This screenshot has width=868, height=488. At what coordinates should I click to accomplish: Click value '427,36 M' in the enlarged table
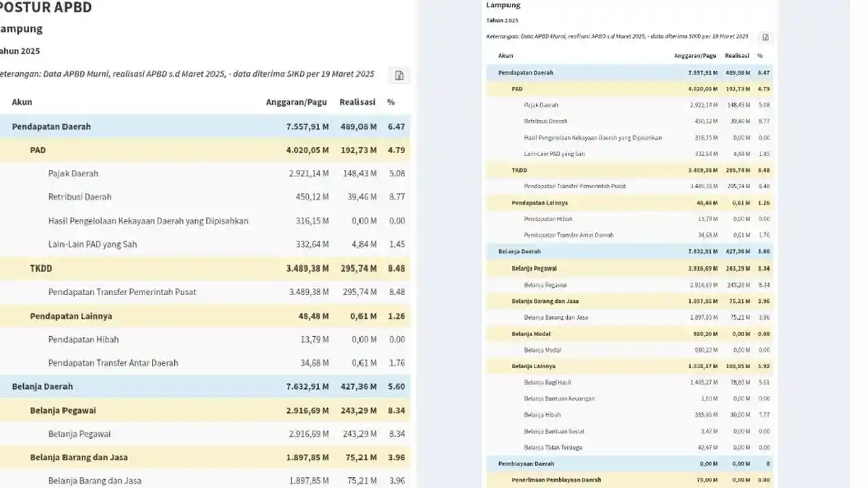(x=359, y=387)
